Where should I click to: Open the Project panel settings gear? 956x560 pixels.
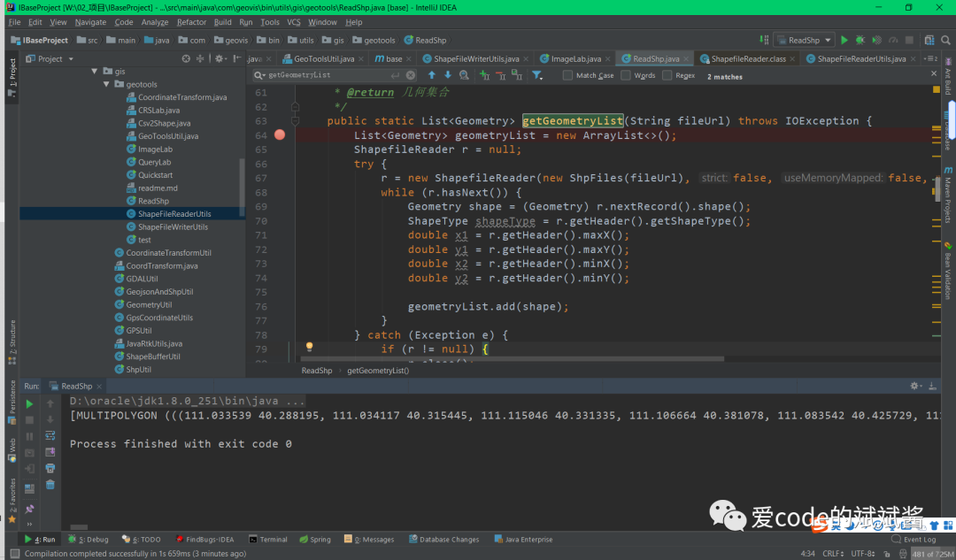(220, 58)
